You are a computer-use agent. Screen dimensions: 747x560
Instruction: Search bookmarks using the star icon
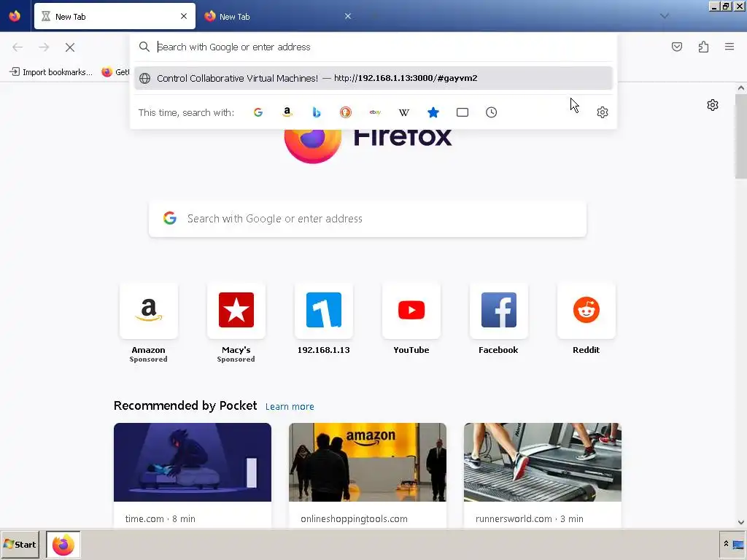(433, 112)
